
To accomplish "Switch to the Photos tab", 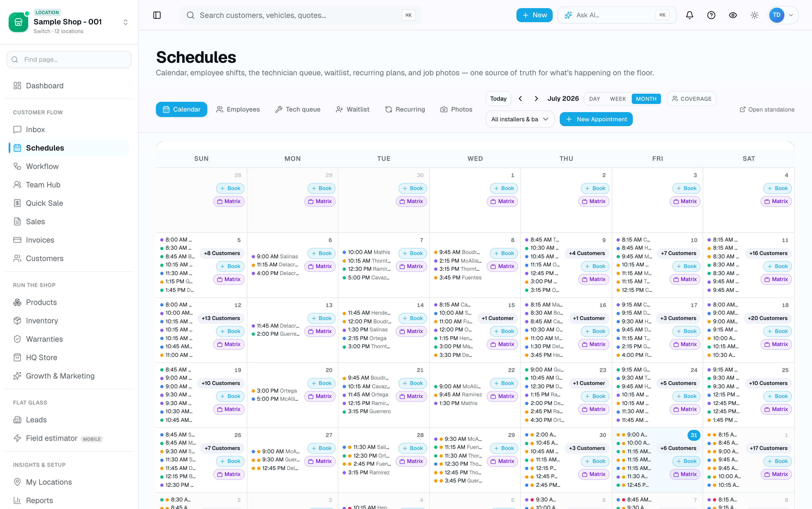I will tap(456, 109).
